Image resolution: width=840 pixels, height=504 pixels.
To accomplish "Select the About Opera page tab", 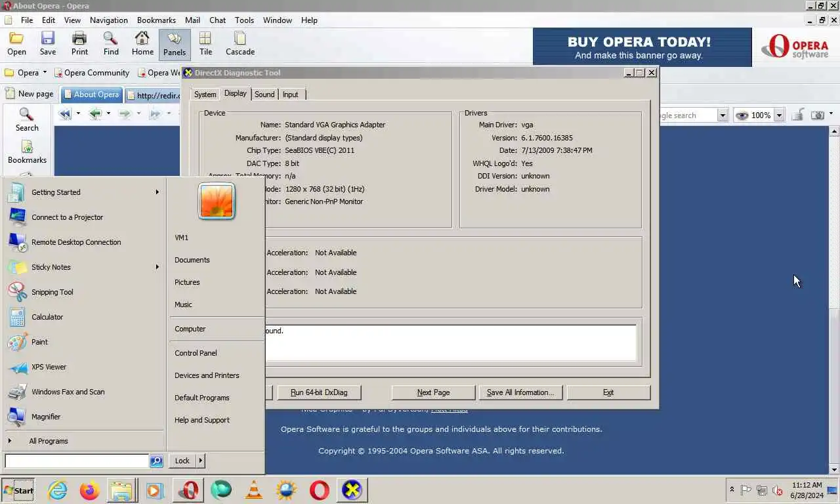I will [x=91, y=94].
